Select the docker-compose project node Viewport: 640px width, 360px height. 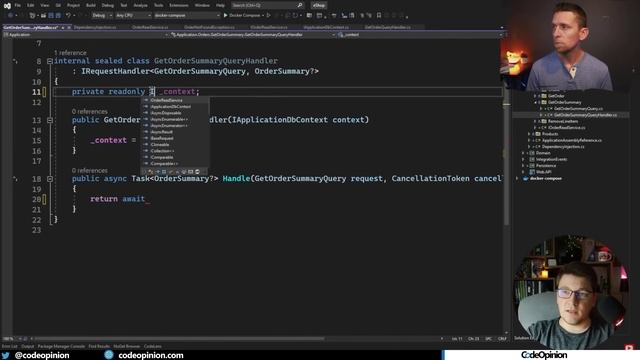coord(545,178)
